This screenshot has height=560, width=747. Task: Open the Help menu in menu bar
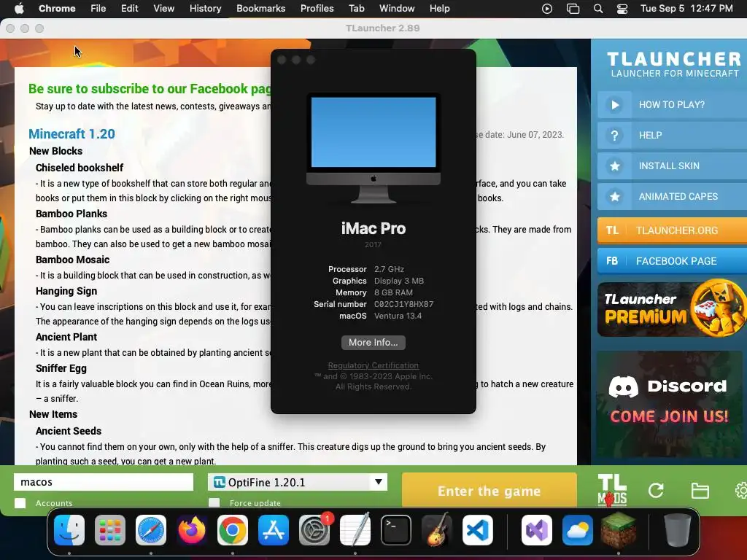(439, 8)
